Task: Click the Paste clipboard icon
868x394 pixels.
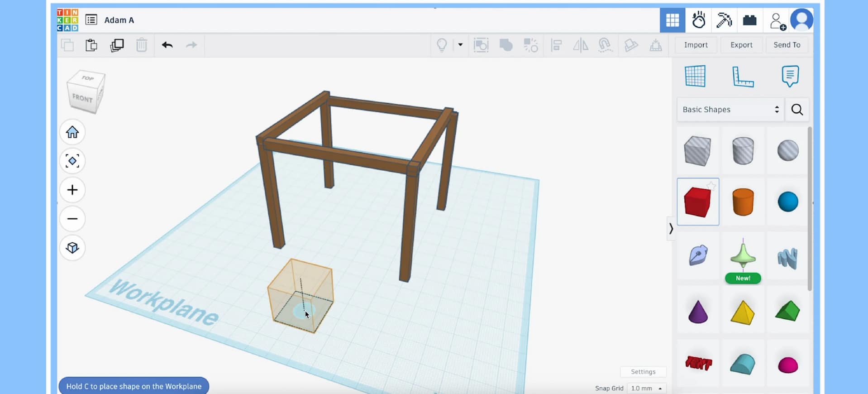Action: [91, 45]
